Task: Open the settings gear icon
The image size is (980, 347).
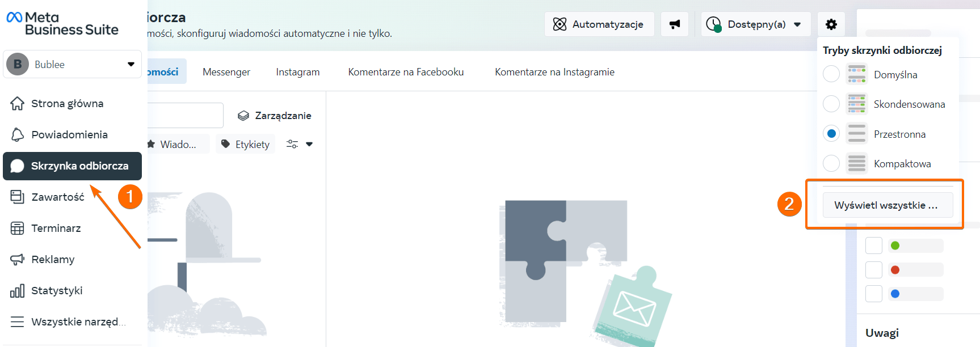Action: pos(831,24)
